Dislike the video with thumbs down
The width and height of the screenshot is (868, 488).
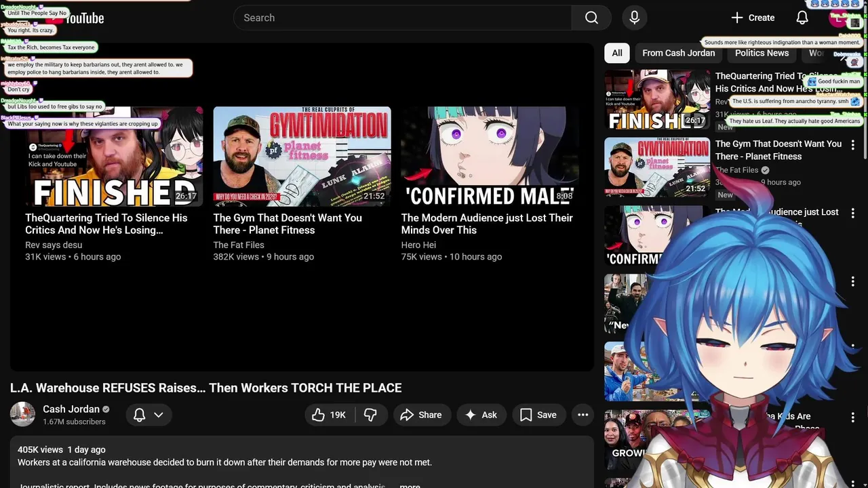370,415
